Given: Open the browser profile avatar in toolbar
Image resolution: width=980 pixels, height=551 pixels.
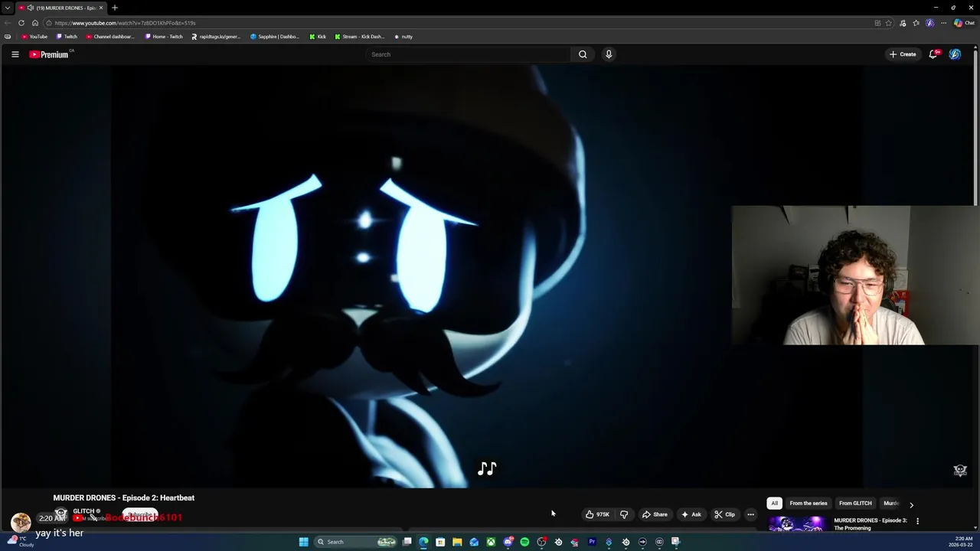Looking at the screenshot, I should pos(930,23).
